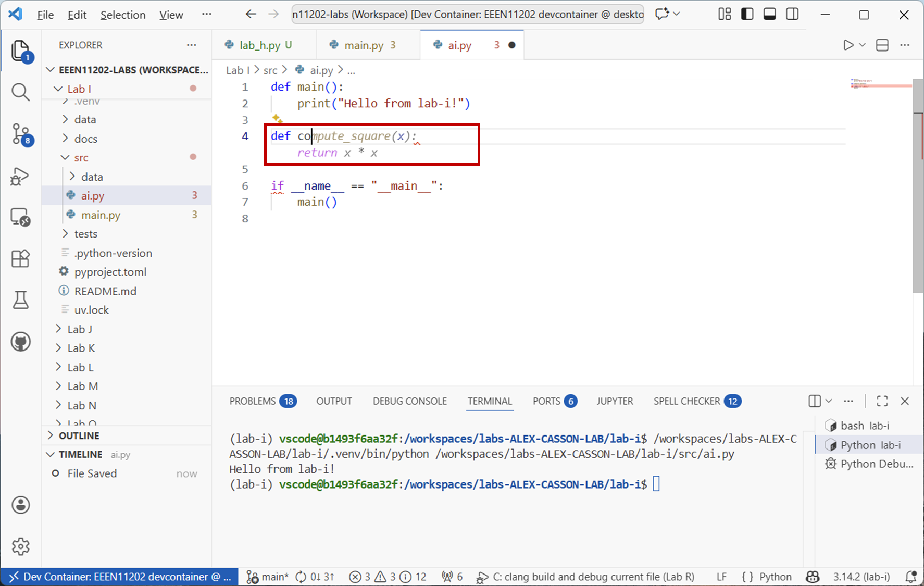Click the Run Python File play button

(848, 45)
